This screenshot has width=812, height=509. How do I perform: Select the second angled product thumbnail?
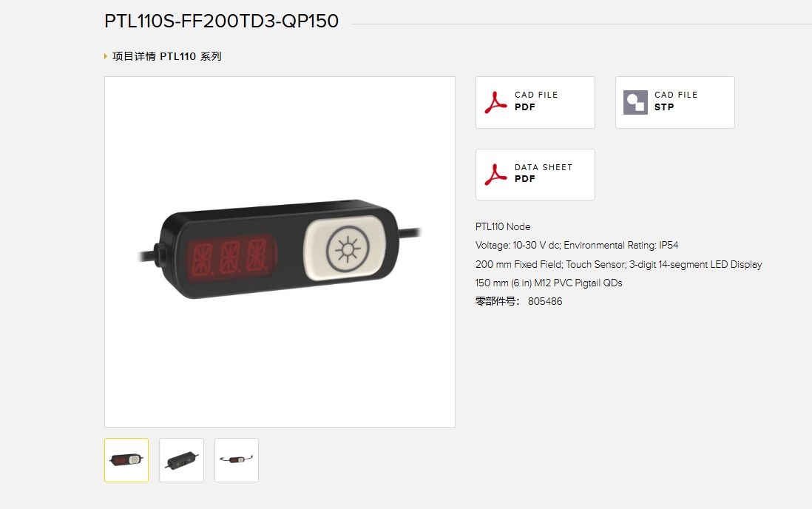[x=181, y=459]
